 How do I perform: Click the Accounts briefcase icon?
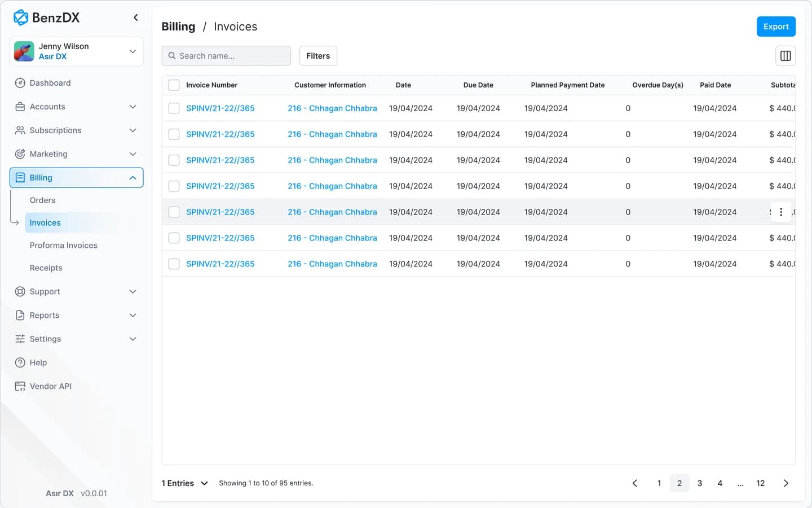coord(20,107)
